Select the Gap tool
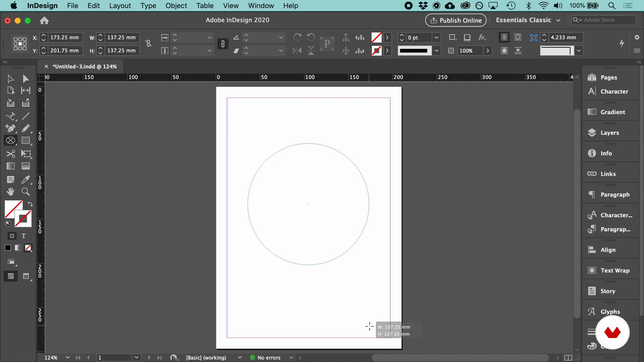The width and height of the screenshot is (644, 362). (25, 90)
